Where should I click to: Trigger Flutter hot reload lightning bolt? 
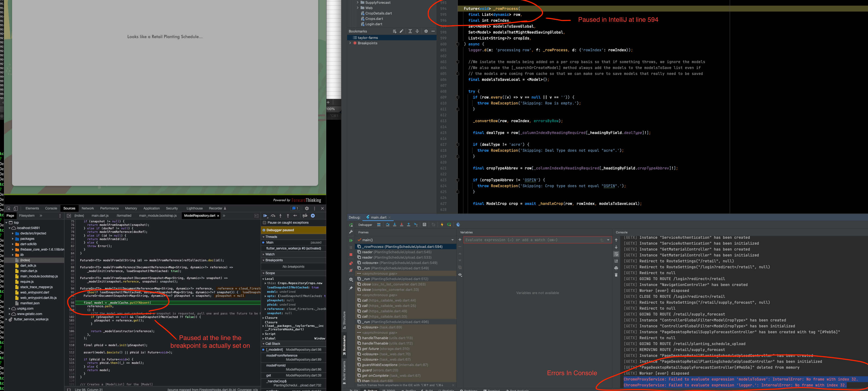pos(442,225)
